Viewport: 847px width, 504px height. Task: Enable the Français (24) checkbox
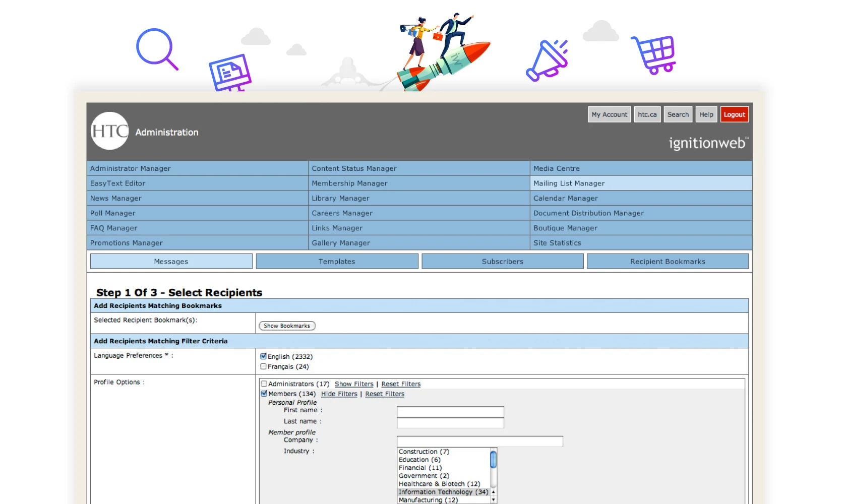(x=264, y=366)
